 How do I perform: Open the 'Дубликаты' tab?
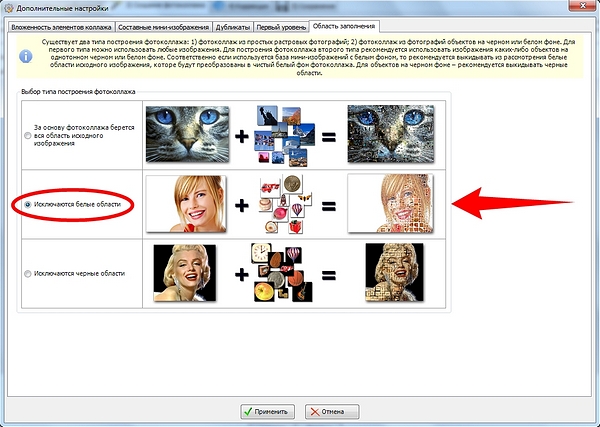click(x=233, y=27)
